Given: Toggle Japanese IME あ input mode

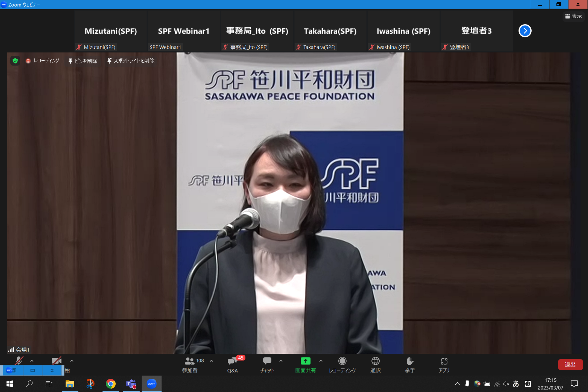Looking at the screenshot, I should pos(516,384).
